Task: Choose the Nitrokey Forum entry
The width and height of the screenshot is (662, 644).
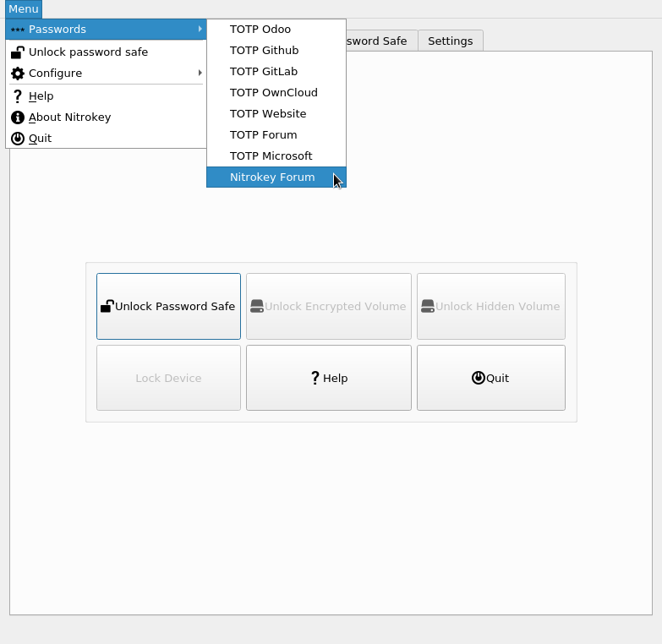Action: coord(272,177)
